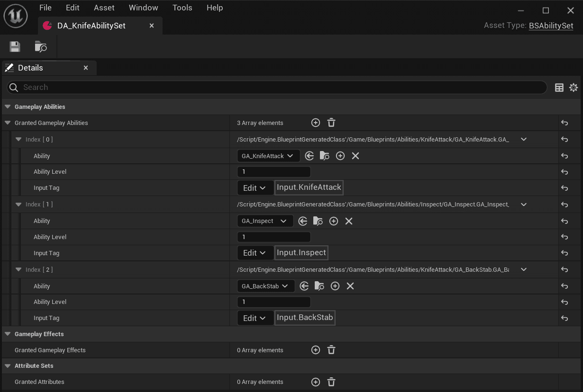
Task: Browse to GA_KnifeAttack in Content Browser
Action: click(x=325, y=156)
